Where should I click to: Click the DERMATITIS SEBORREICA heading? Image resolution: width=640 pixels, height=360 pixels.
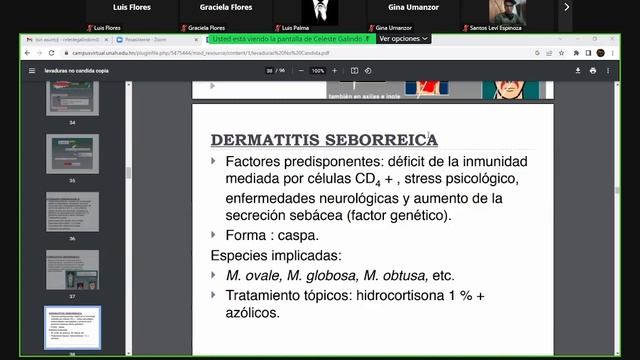pyautogui.click(x=324, y=140)
